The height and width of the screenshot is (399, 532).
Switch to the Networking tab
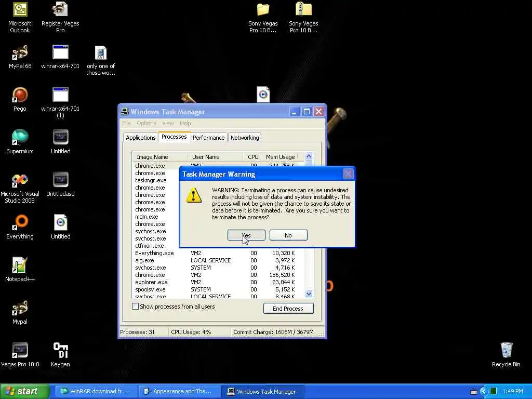pos(245,137)
